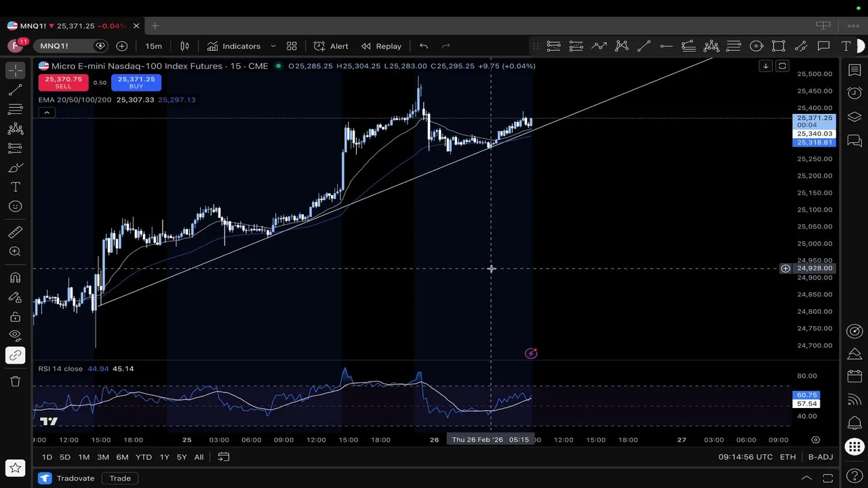Viewport: 868px width, 488px height.
Task: Click the blue BUY 25,371.25 button
Action: pyautogui.click(x=136, y=83)
